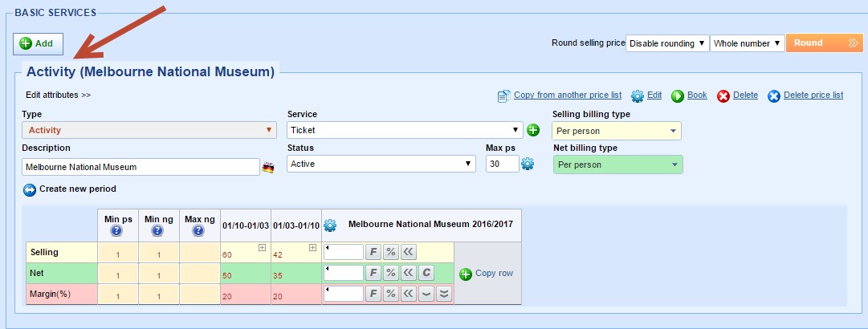The image size is (868, 329).
Task: Open the Whole number dropdown
Action: click(x=748, y=43)
